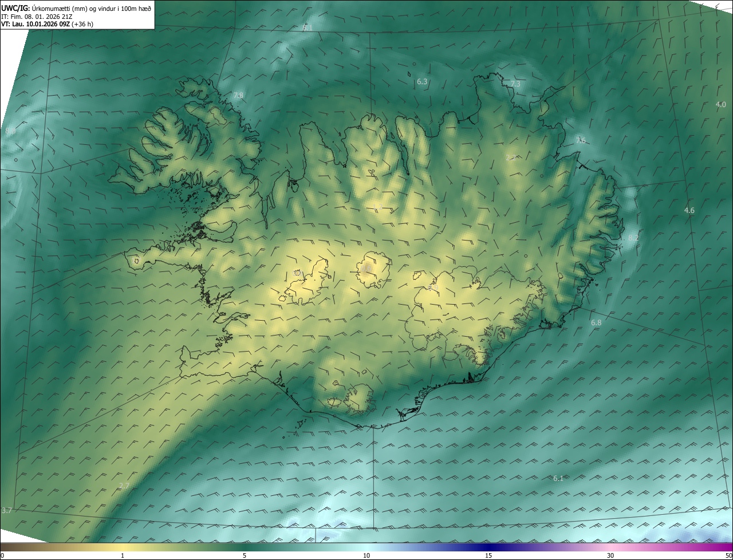Click the 10 tick label on the colour scale
The width and height of the screenshot is (733, 560).
tap(366, 555)
